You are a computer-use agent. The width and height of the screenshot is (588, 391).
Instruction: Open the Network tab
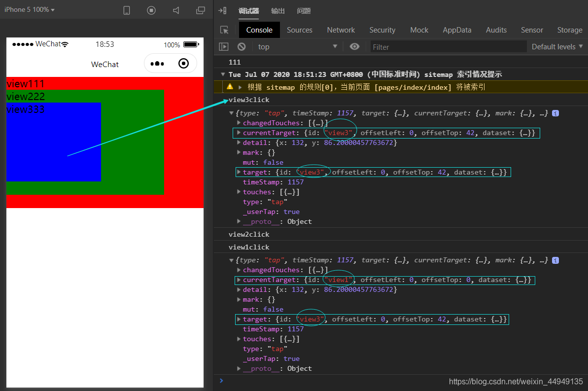[341, 30]
